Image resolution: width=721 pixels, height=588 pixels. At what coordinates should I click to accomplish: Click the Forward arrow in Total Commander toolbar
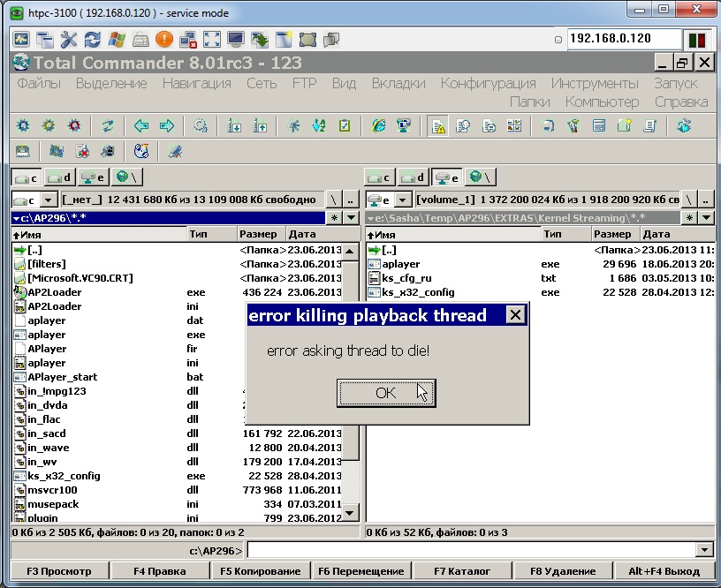[166, 125]
